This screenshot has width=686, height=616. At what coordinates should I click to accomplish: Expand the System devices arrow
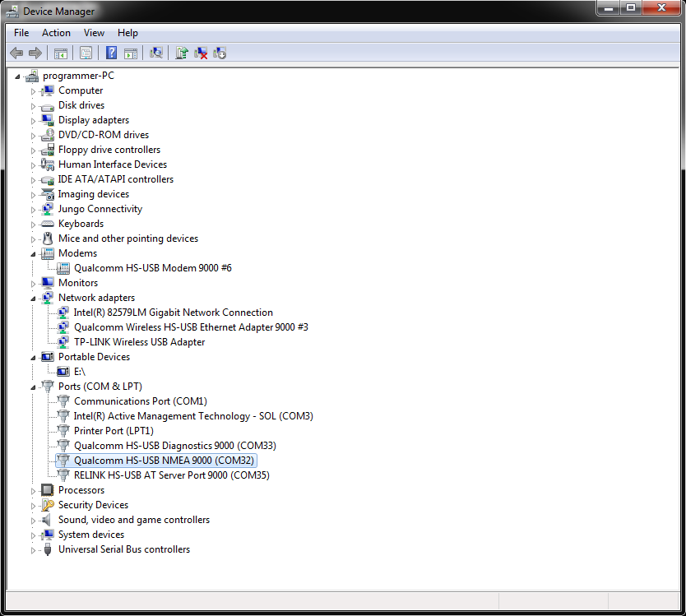pos(33,535)
